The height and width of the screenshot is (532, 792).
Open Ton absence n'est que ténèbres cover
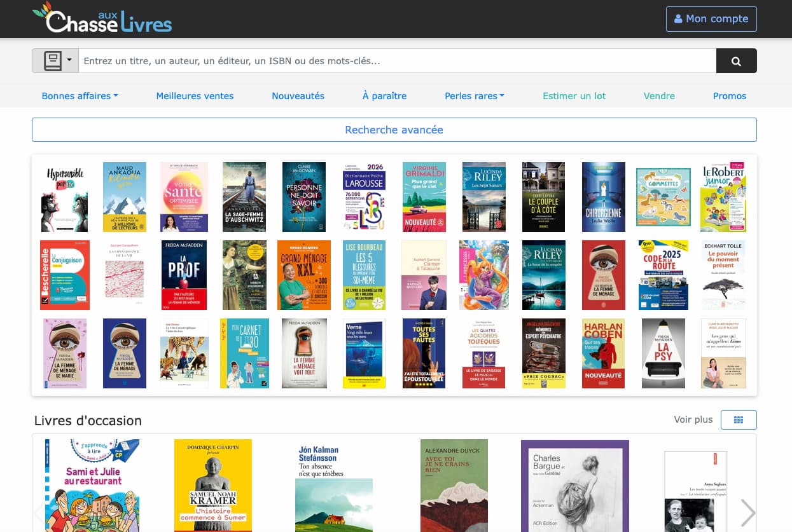333,486
